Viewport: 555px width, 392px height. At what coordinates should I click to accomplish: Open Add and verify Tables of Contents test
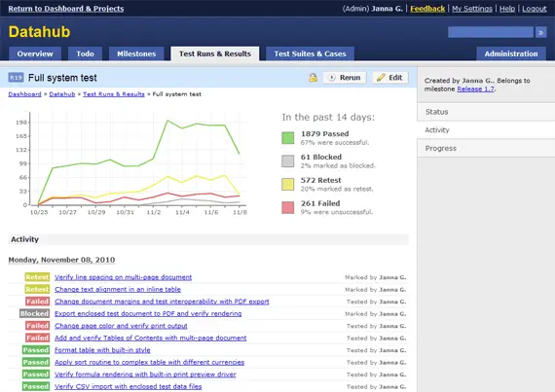(x=150, y=338)
